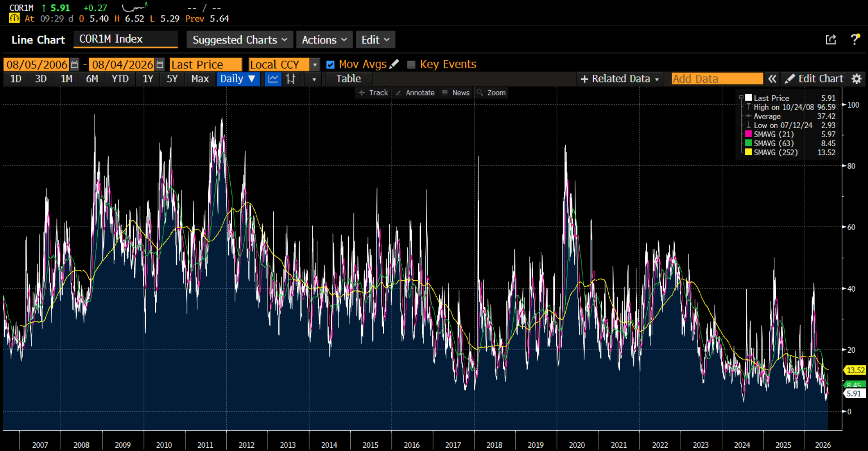Click the 'High on 10/24/08' legend row

(x=790, y=107)
